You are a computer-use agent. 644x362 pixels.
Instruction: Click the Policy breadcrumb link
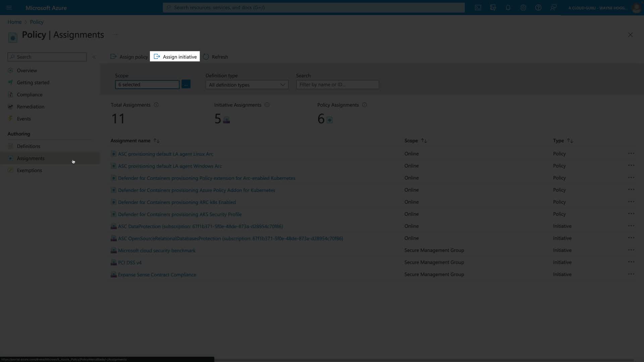[x=37, y=22]
